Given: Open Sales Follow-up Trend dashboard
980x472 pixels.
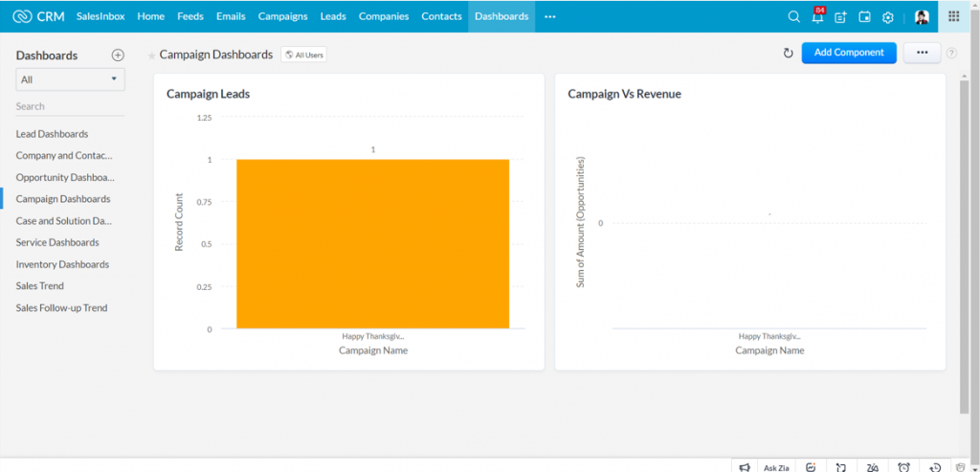Looking at the screenshot, I should pyautogui.click(x=61, y=307).
